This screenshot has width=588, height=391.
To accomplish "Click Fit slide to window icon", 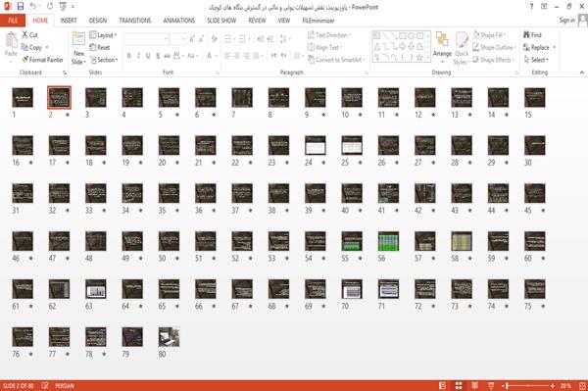I will coord(582,386).
